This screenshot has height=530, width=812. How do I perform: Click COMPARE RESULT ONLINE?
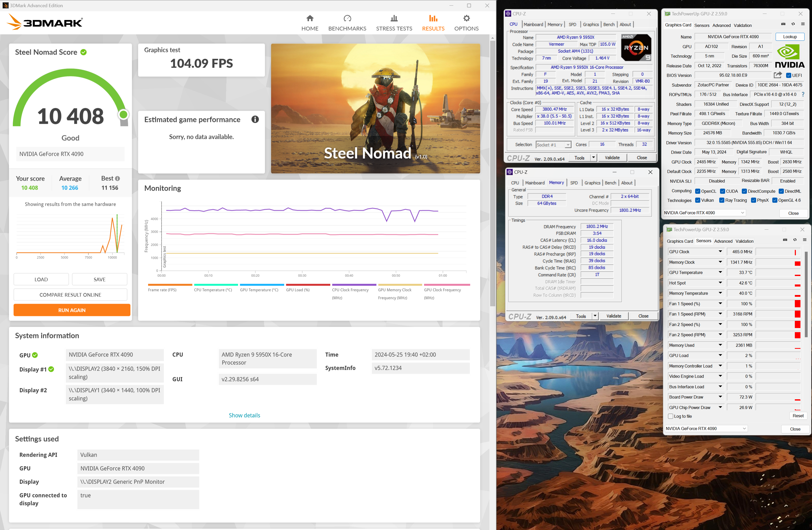pos(70,295)
